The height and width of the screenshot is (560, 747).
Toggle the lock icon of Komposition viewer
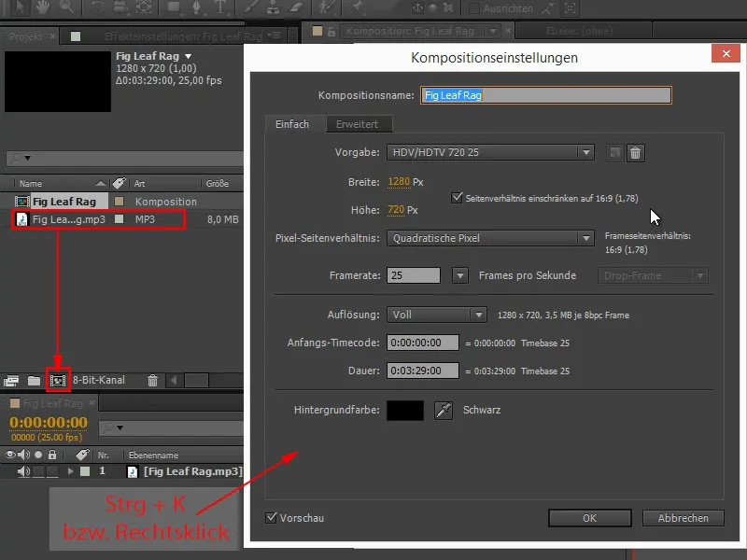click(x=331, y=32)
